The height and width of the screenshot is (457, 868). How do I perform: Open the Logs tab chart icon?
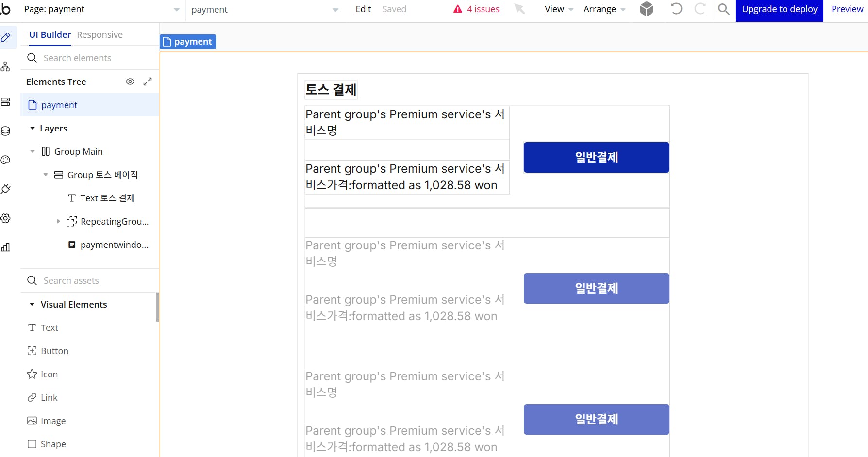tap(5, 247)
